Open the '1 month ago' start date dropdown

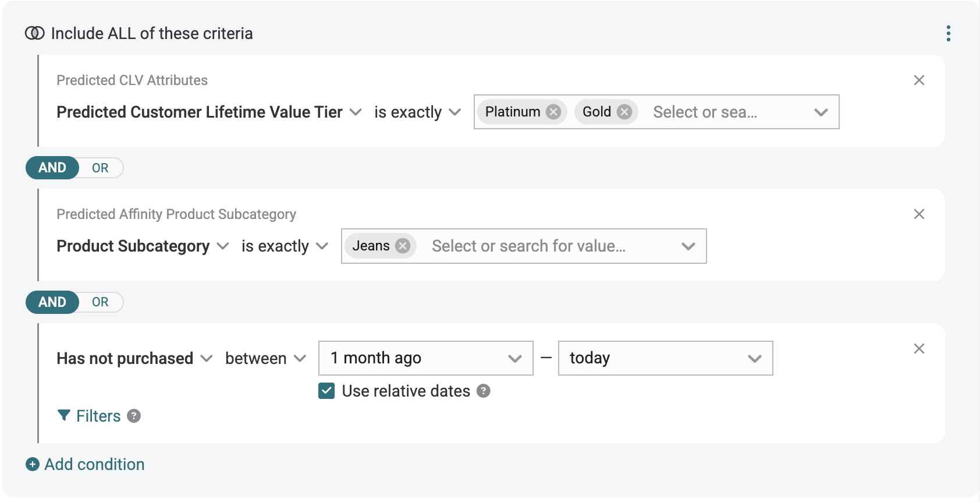coord(426,358)
